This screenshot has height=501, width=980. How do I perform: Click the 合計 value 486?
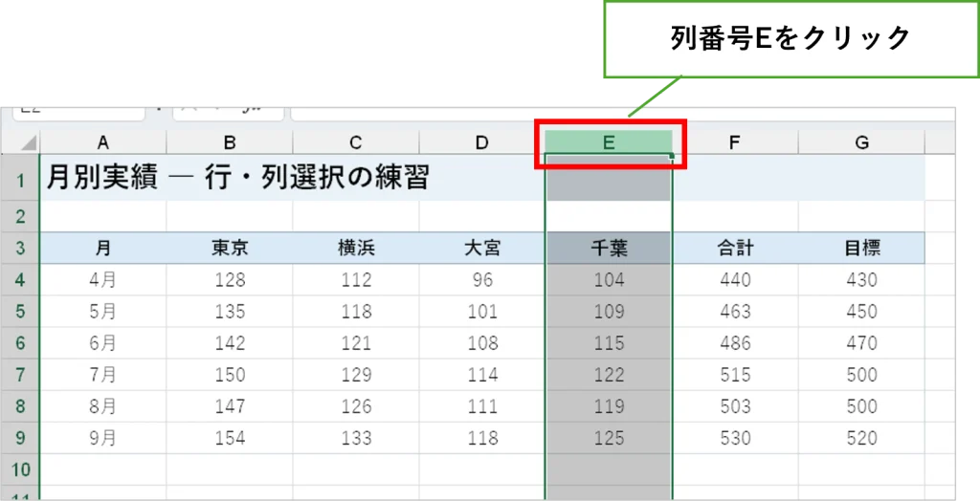coord(735,343)
